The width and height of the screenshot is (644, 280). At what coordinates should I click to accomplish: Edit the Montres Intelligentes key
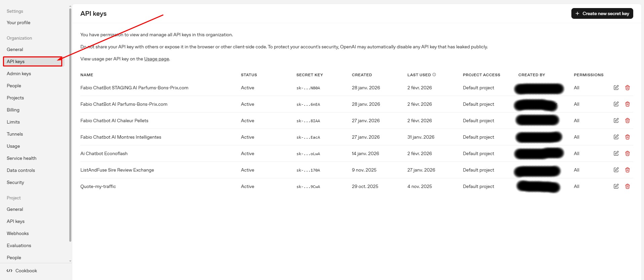pos(616,137)
